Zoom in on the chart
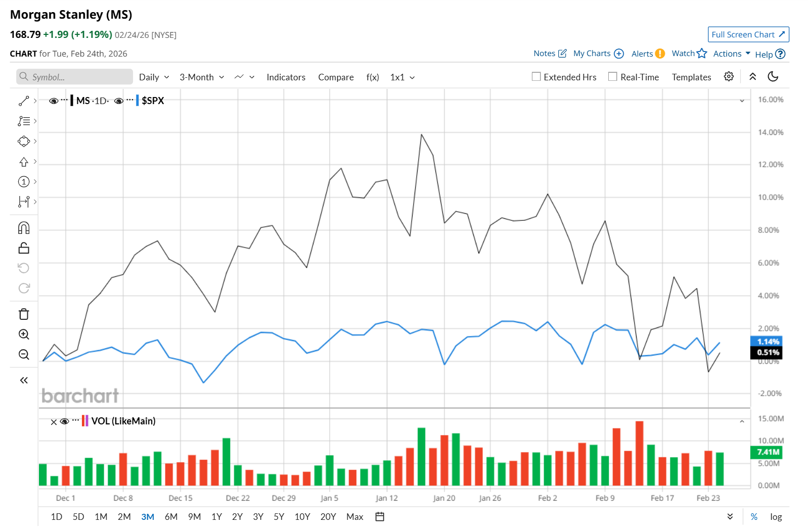This screenshot has height=532, width=808. point(24,334)
